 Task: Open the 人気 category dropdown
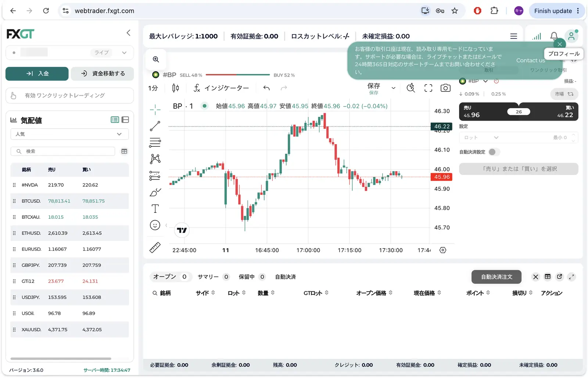pyautogui.click(x=69, y=134)
